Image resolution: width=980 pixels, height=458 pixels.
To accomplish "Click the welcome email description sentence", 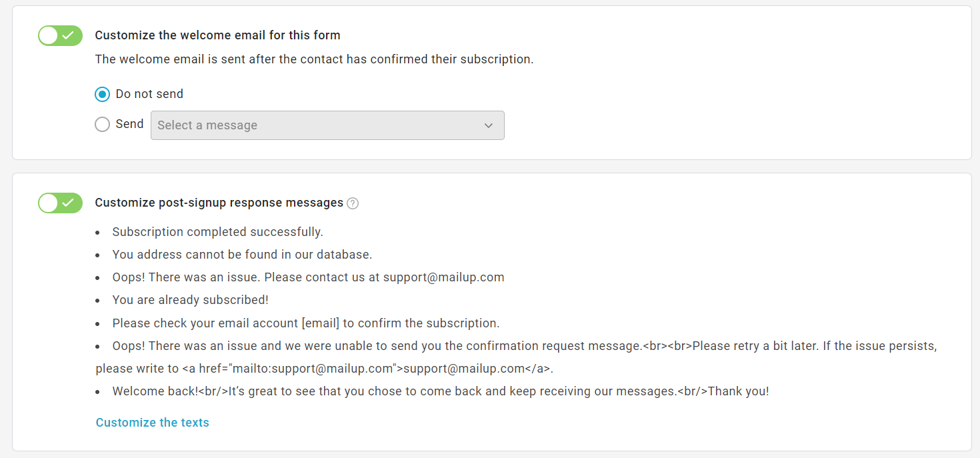I will point(314,59).
